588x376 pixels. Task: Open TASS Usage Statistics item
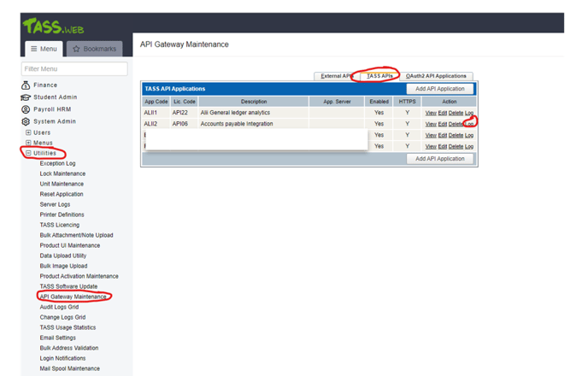coord(68,327)
